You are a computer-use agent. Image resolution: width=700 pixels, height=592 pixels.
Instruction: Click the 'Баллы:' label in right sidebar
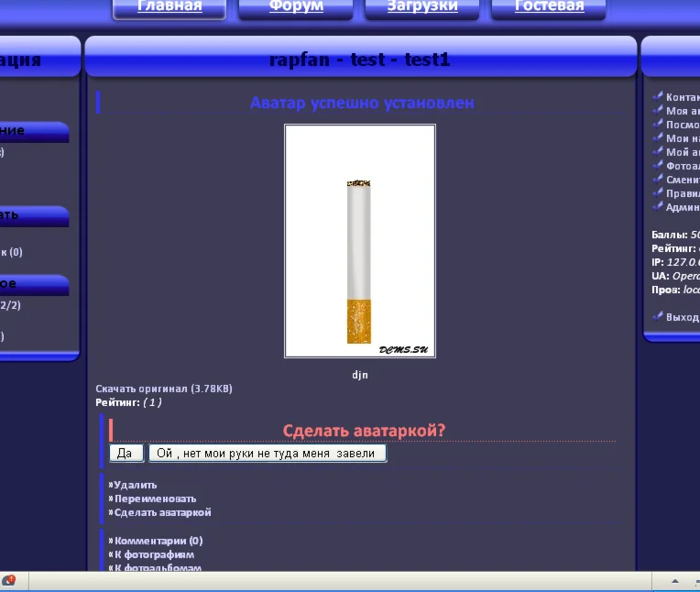670,235
